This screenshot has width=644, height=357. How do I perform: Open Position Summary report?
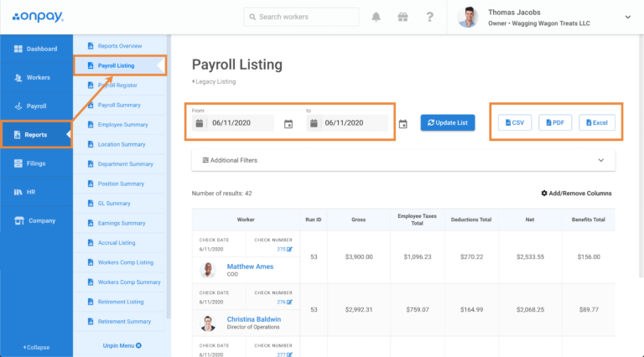click(119, 184)
